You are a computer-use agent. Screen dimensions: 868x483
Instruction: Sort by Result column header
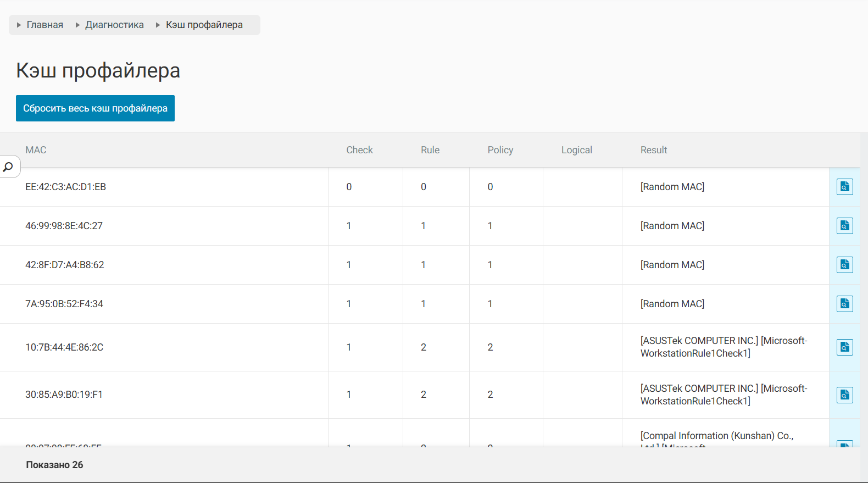pyautogui.click(x=653, y=150)
